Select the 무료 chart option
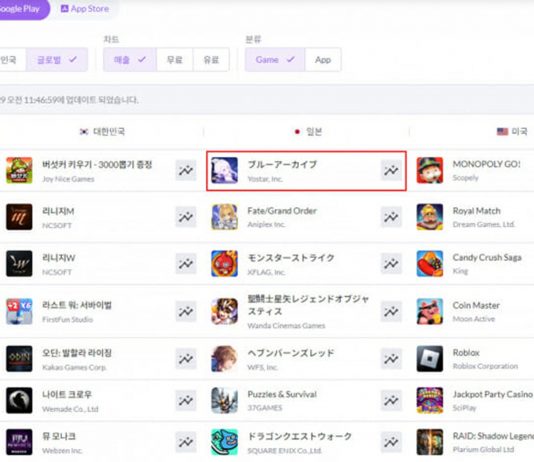 coord(175,60)
